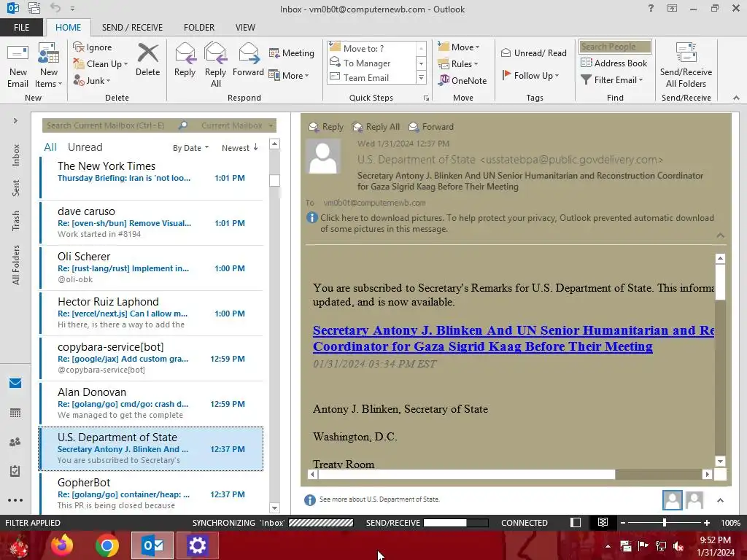This screenshot has height=560, width=747.
Task: Click Reply in the reading pane
Action: 326,127
